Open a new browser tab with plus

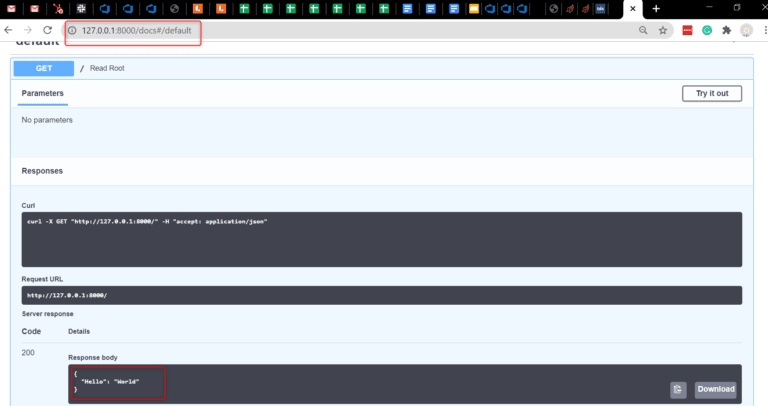point(656,8)
